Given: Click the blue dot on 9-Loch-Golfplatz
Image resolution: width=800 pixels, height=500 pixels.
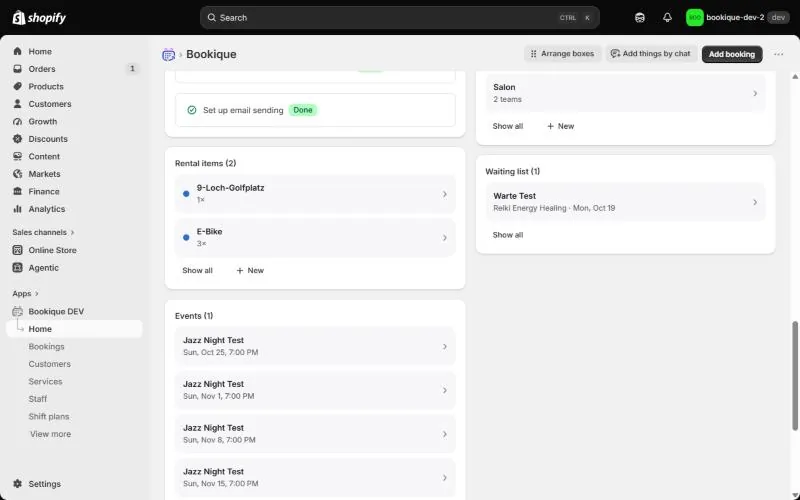Looking at the screenshot, I should tap(186, 194).
